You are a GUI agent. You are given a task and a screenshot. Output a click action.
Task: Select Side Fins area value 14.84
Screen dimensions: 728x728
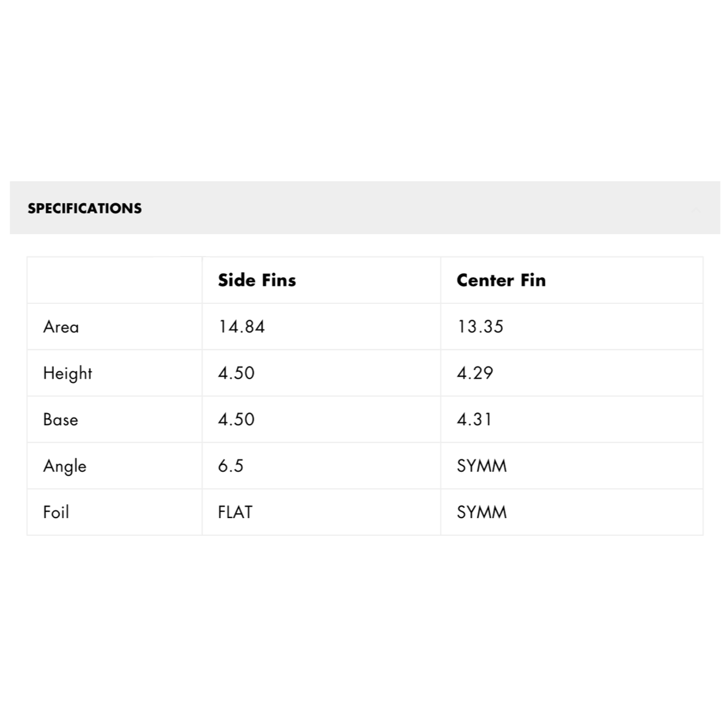[241, 327]
